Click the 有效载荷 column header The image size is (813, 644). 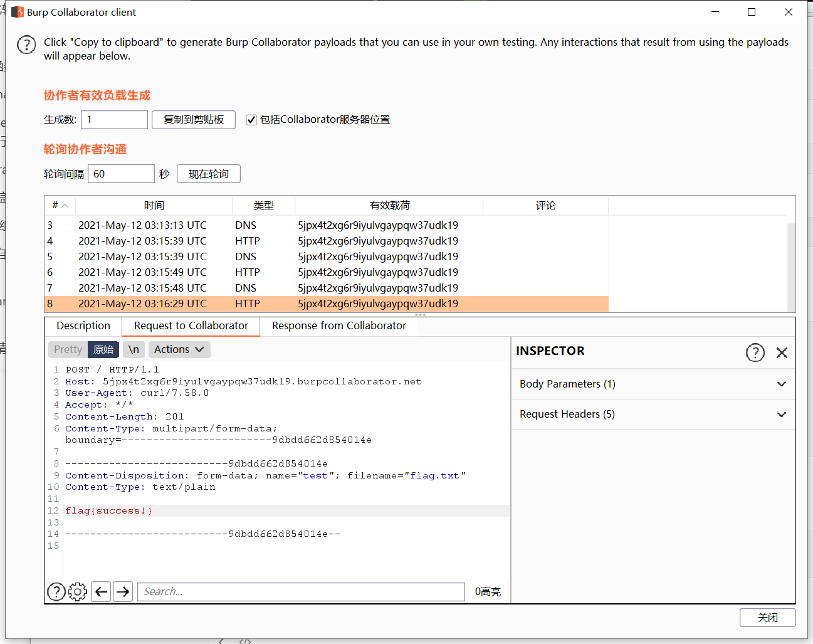click(389, 205)
